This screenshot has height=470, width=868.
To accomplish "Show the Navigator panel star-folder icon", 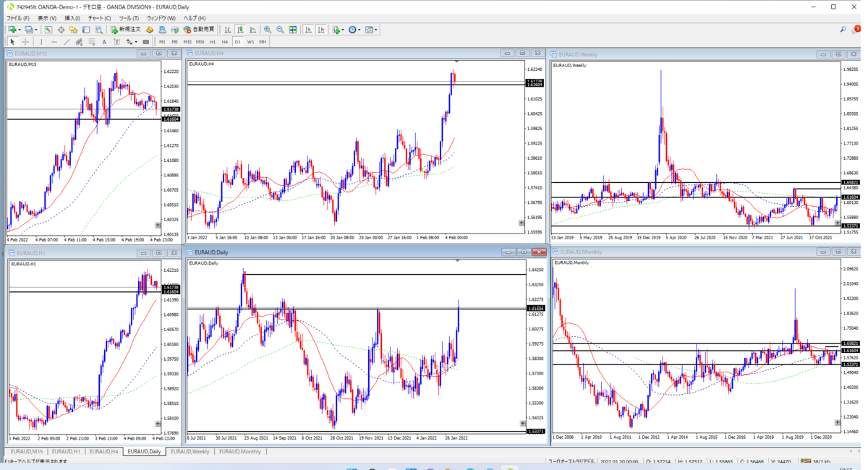I will coord(74,30).
